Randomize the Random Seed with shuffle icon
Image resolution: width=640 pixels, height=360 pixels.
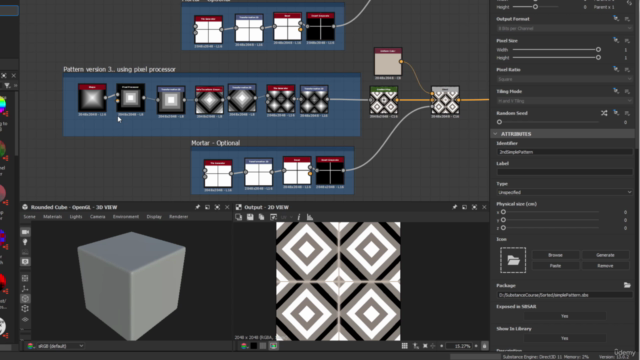(604, 113)
